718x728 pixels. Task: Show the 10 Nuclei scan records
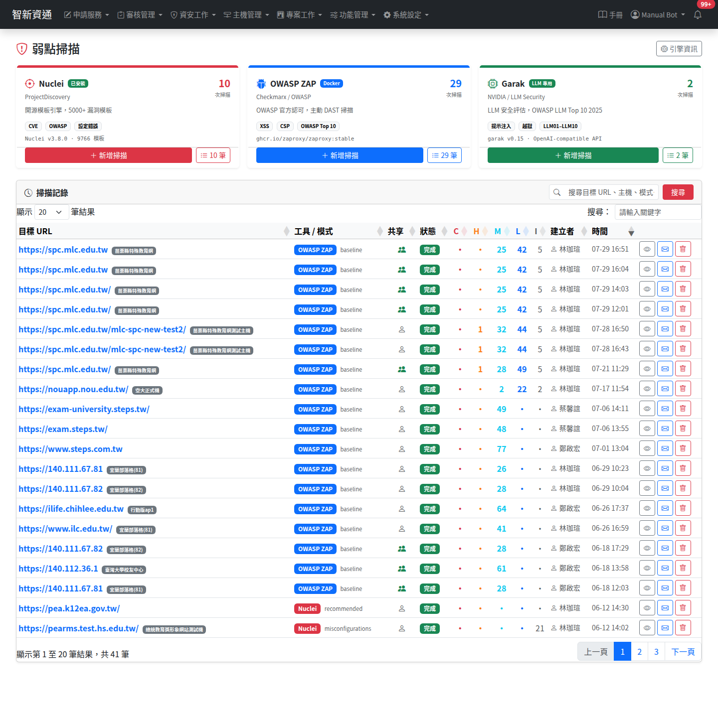[x=213, y=155]
